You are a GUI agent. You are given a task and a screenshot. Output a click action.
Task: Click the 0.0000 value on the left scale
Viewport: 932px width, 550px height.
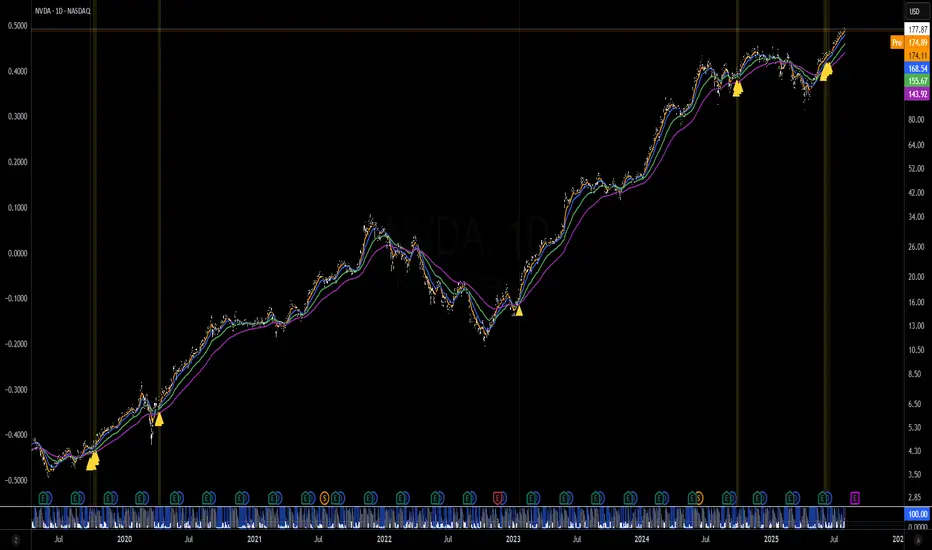(17, 253)
